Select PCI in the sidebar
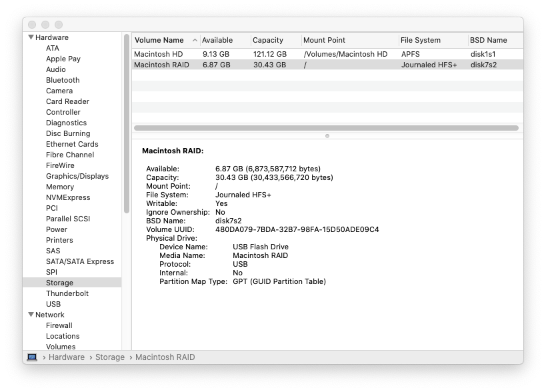 (52, 208)
